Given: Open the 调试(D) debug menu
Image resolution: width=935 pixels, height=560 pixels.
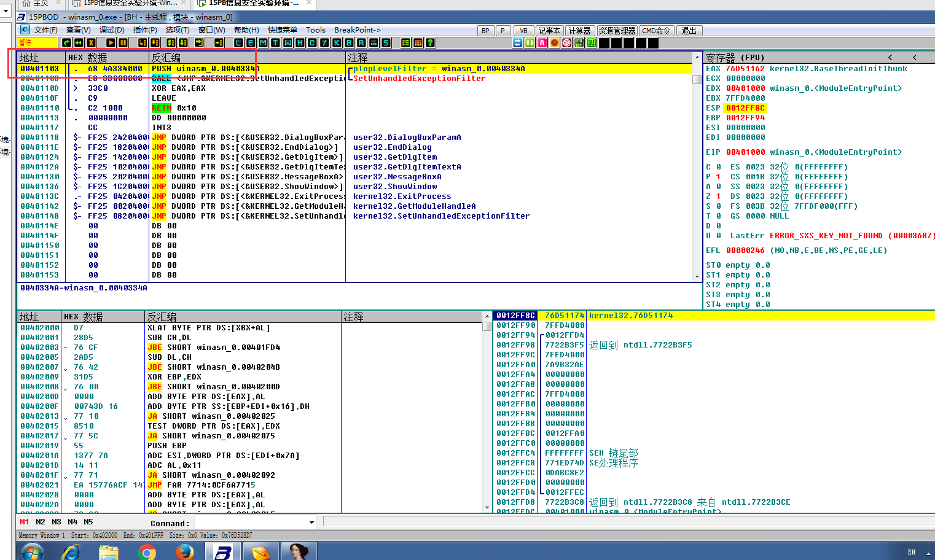Looking at the screenshot, I should (x=112, y=30).
